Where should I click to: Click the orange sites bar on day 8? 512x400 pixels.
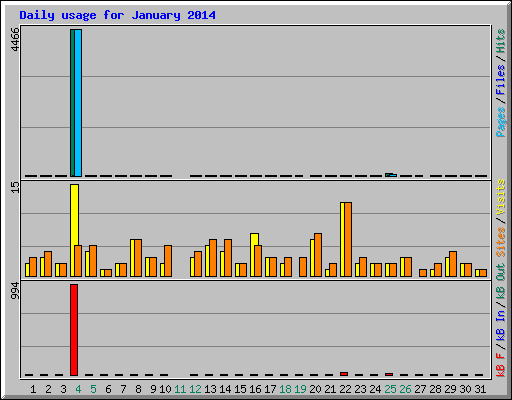click(x=138, y=258)
